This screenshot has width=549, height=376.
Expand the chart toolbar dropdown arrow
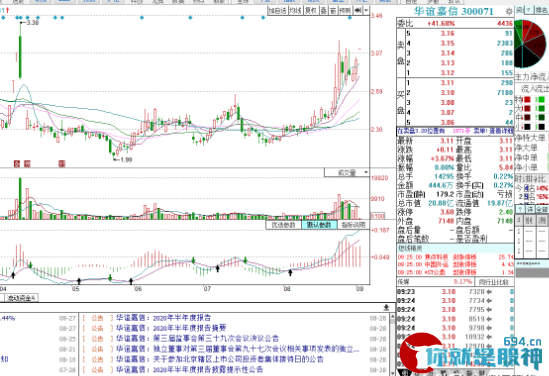click(366, 11)
